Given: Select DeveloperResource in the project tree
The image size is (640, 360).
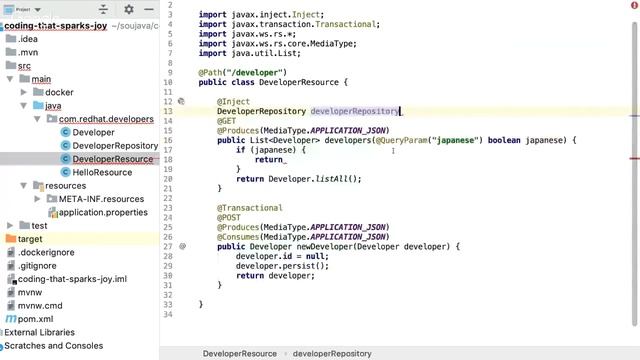Looking at the screenshot, I should 113,159.
